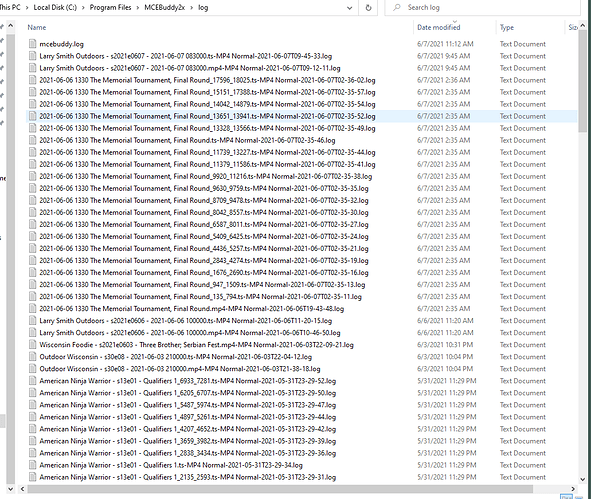
Task: Click the 6/7/2021 11:12 AM date cell
Action: 445,44
